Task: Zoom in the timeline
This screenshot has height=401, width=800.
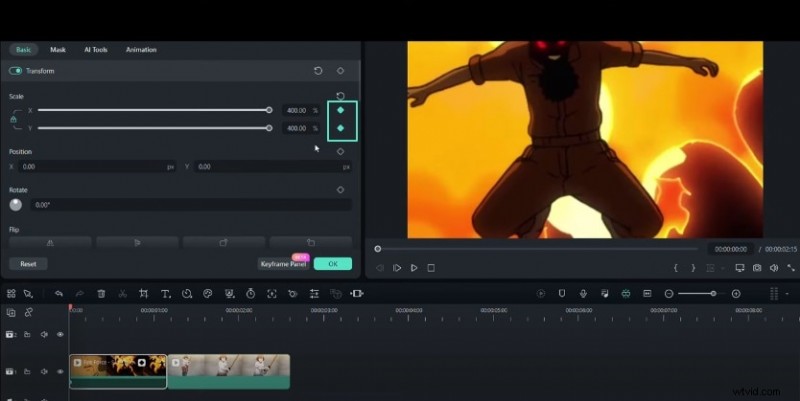Action: pyautogui.click(x=736, y=293)
